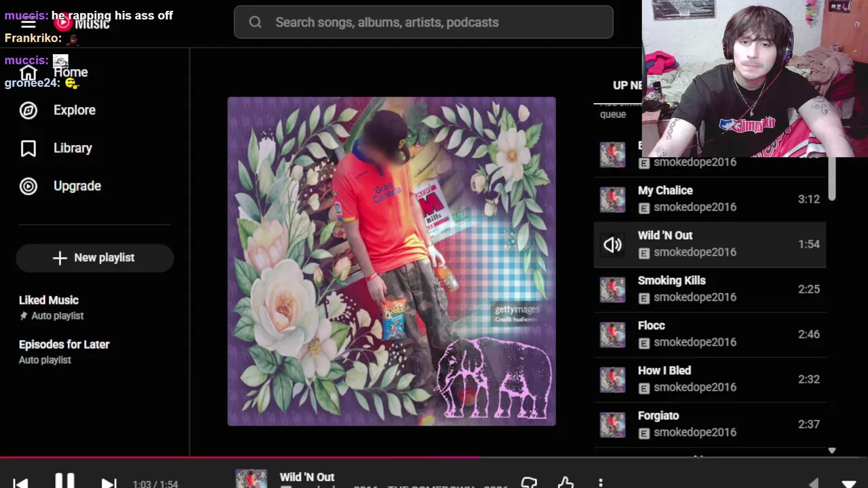Collapse the player page arrow
868x488 pixels.
click(x=848, y=484)
